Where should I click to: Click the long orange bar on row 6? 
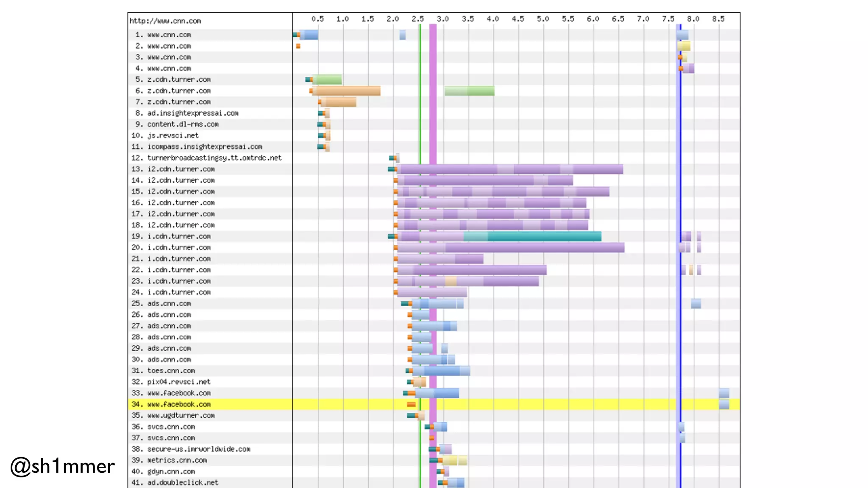(346, 91)
